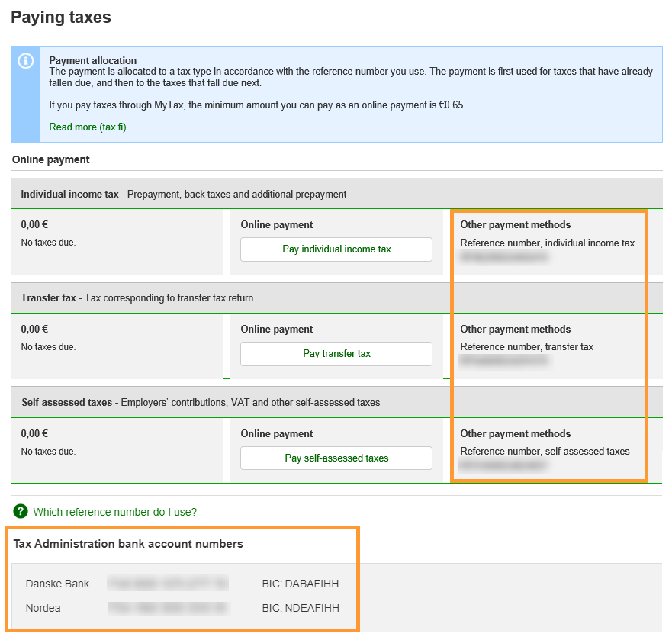Click the info icon in the blue notice

click(x=26, y=60)
